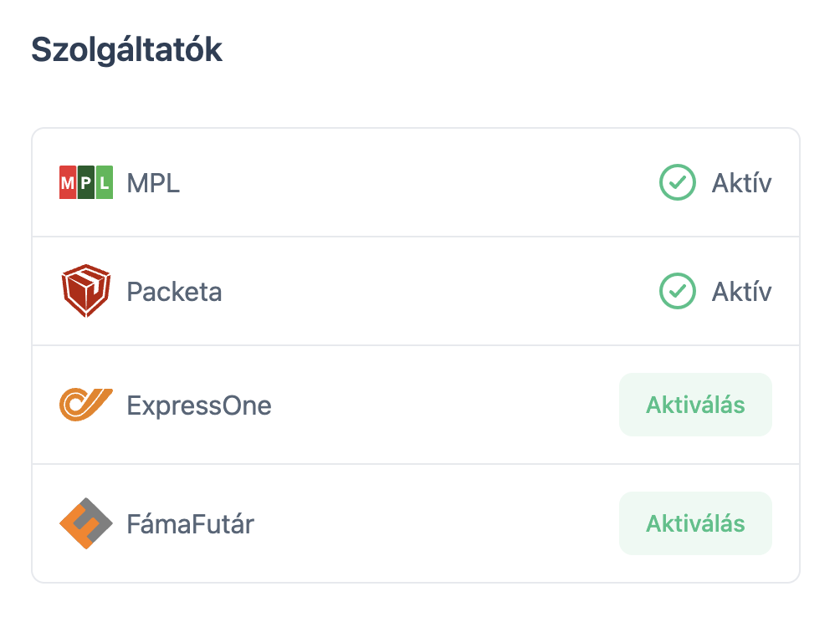Click the green checkmark icon for MPL

677,183
